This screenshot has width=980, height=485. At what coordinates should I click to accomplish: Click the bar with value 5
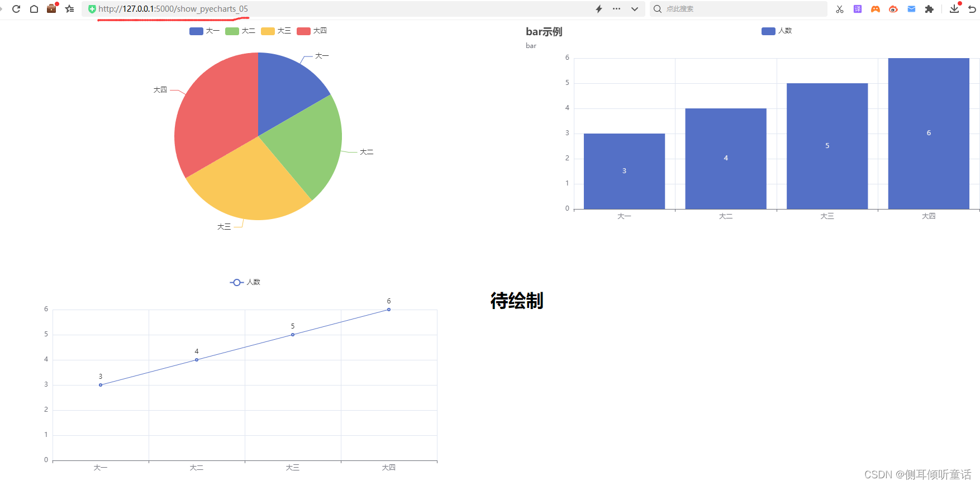pyautogui.click(x=827, y=146)
